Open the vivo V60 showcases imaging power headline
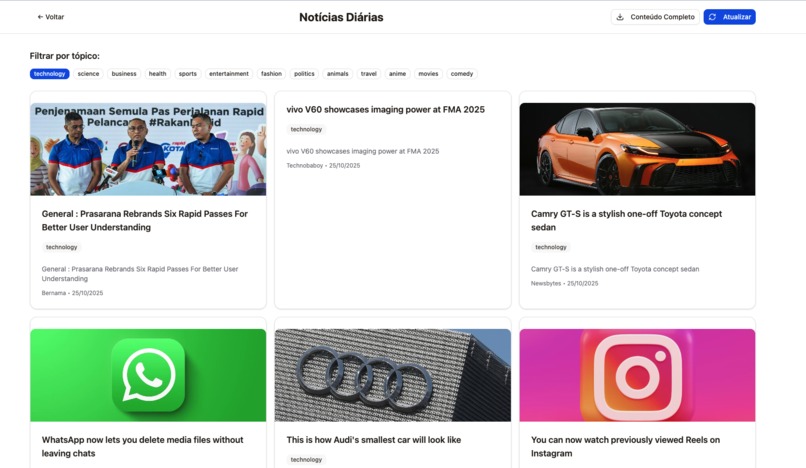Screen dimensions: 806x468 [x=386, y=110]
